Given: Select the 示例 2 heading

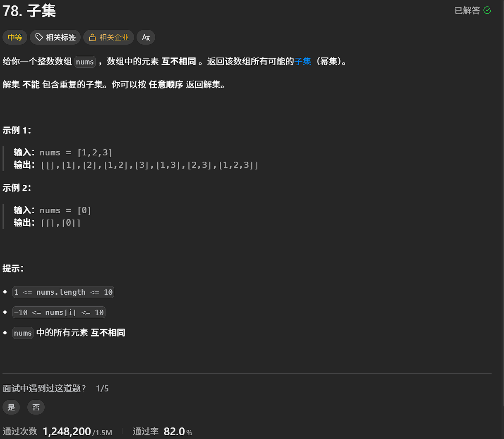Looking at the screenshot, I should 17,188.
